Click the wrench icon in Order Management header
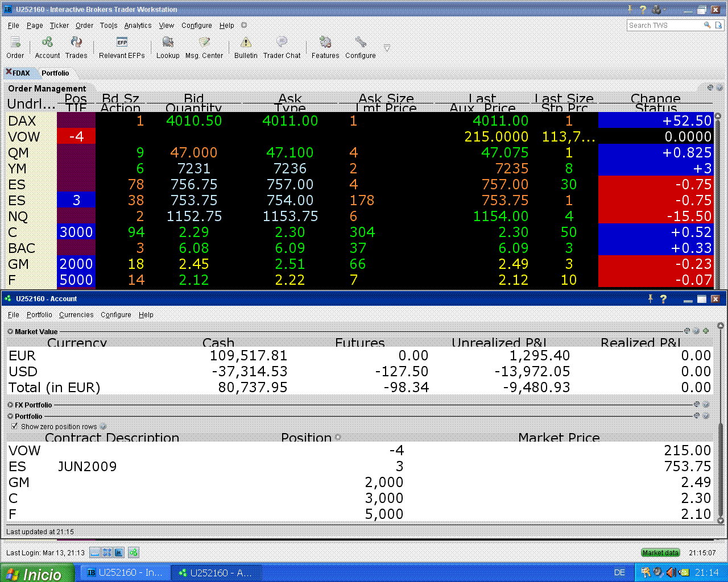Screen dimensions: 728x582 click(x=710, y=88)
